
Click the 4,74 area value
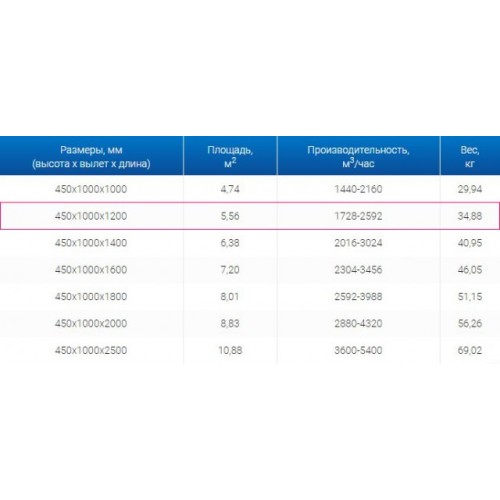tap(230, 189)
